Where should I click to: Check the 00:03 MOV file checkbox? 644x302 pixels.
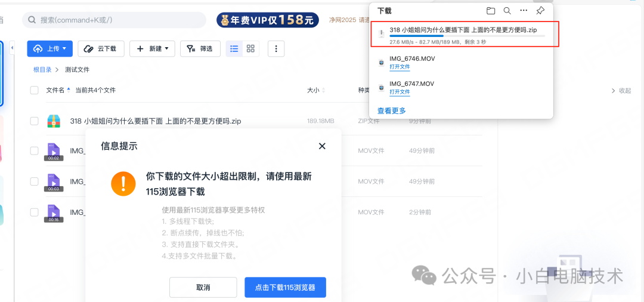tap(35, 181)
